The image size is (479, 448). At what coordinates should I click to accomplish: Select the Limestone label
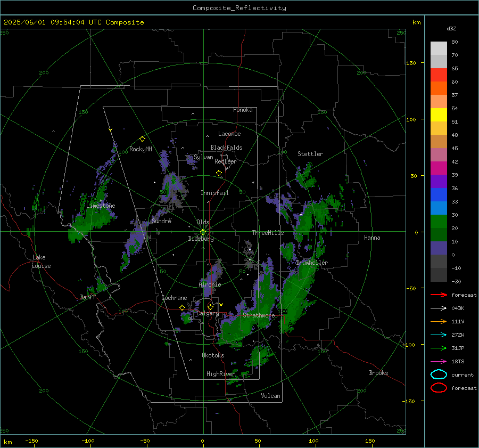pos(101,206)
